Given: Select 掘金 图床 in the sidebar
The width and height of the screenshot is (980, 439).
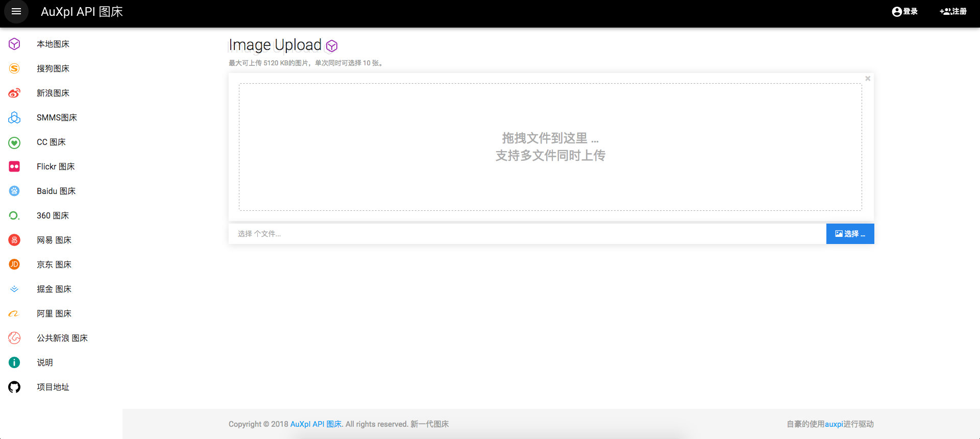Looking at the screenshot, I should pos(54,289).
